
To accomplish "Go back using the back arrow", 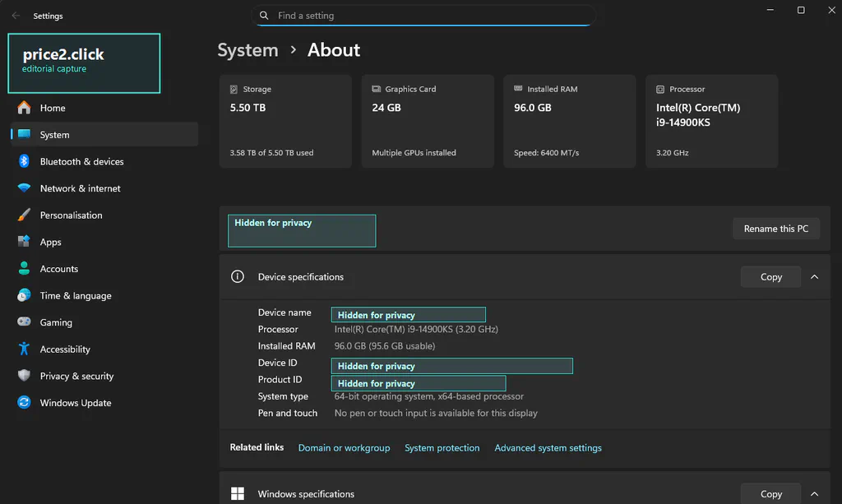I will click(x=16, y=16).
